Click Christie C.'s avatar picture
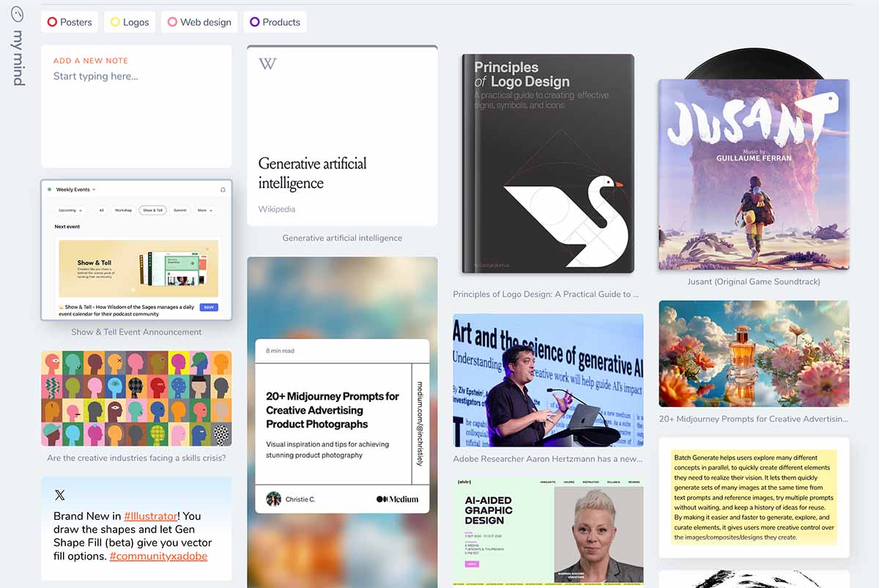 274,499
